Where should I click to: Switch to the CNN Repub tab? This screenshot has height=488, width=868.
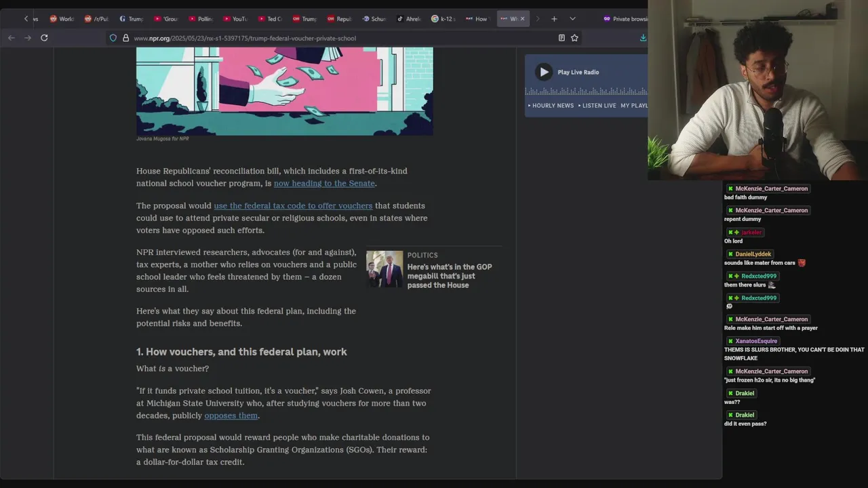point(339,19)
